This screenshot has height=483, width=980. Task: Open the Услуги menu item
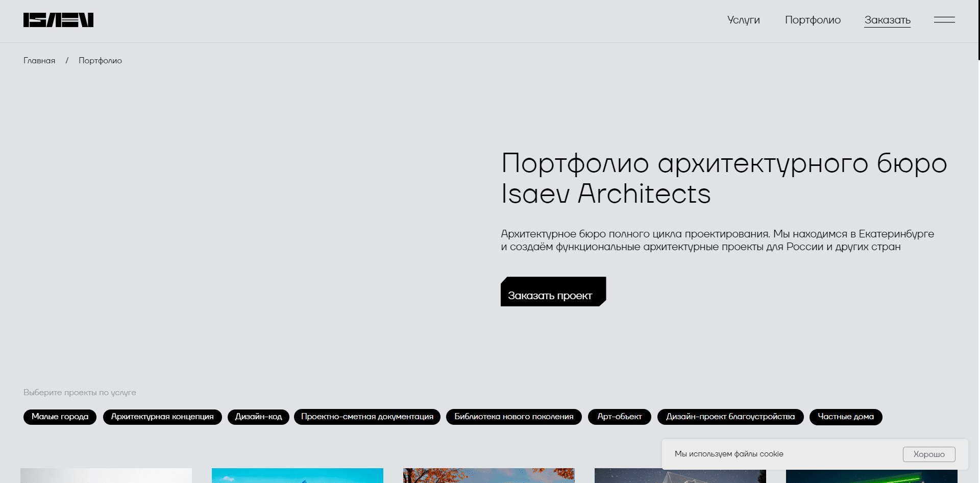click(x=743, y=20)
